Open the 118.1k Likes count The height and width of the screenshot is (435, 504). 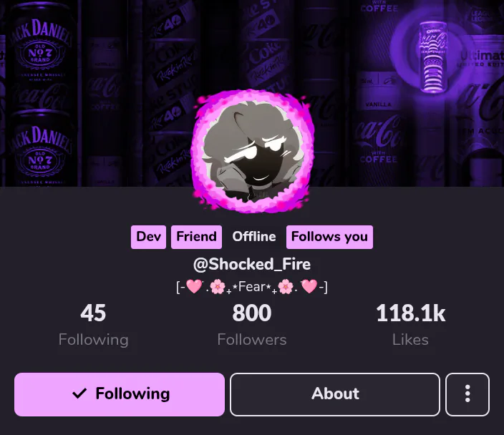point(410,325)
